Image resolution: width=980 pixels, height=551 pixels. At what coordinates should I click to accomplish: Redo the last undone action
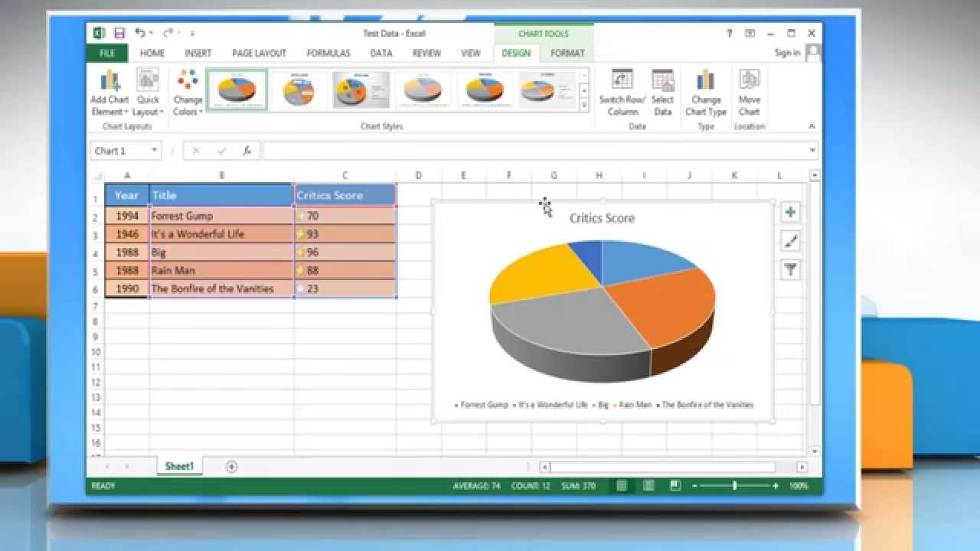(x=168, y=33)
